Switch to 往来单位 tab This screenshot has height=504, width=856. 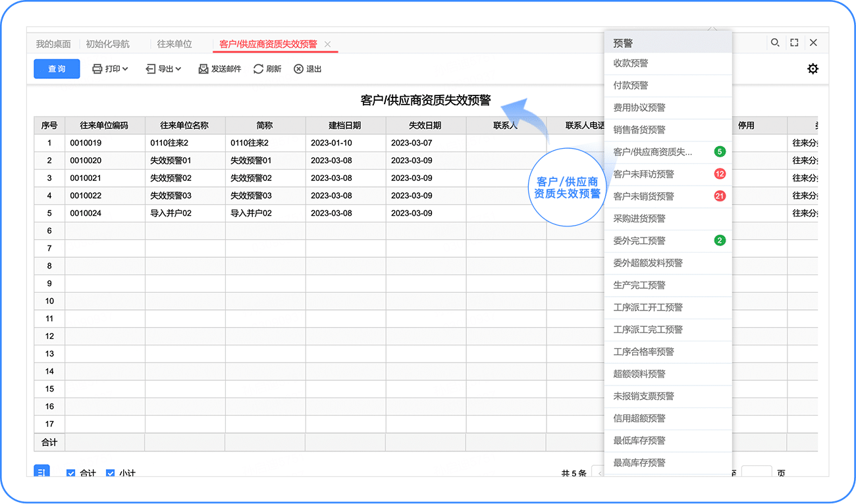pos(174,44)
